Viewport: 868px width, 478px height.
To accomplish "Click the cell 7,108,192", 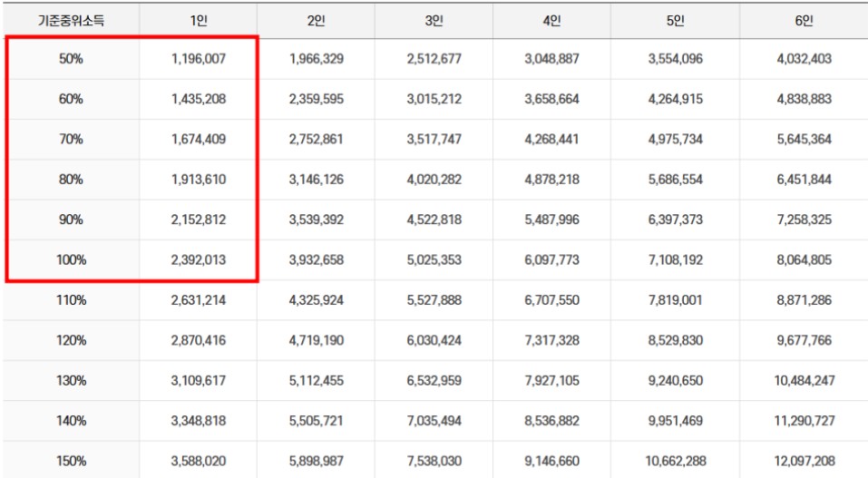I will point(676,259).
